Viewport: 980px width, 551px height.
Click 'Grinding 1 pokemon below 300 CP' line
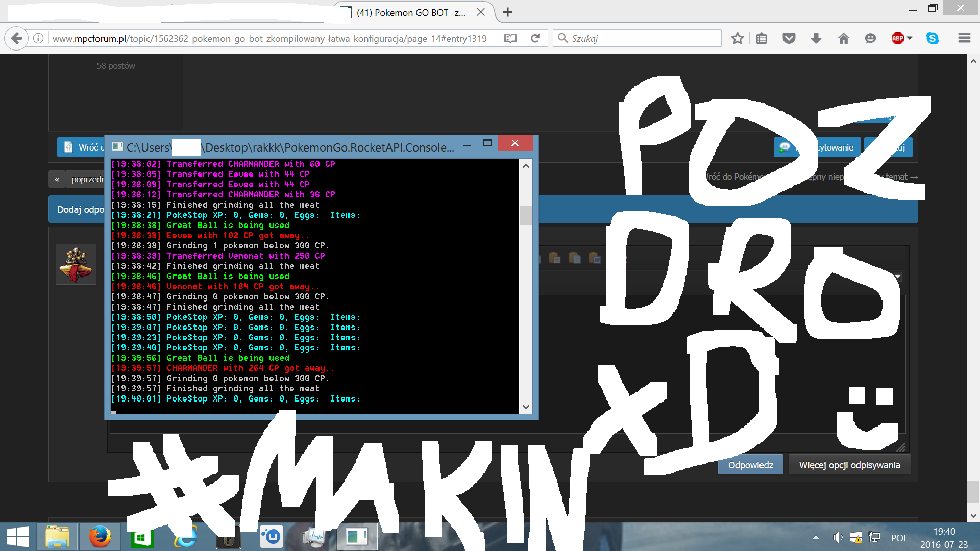click(x=220, y=245)
